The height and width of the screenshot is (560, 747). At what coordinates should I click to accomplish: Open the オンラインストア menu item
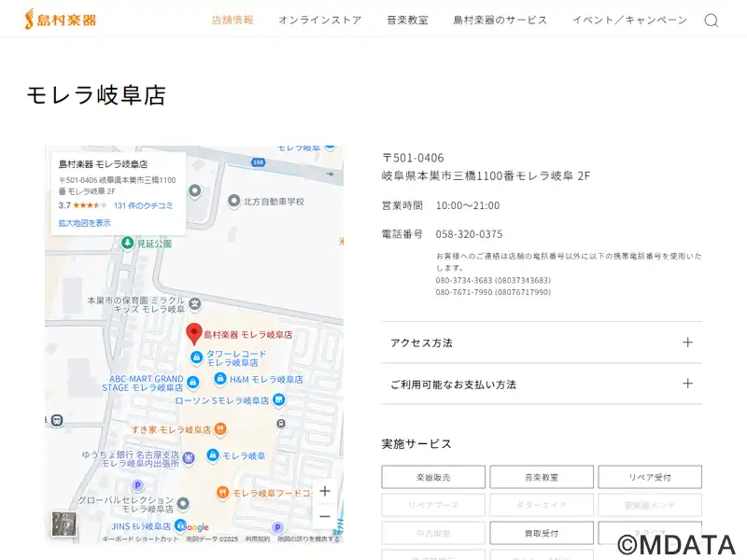[x=320, y=20]
